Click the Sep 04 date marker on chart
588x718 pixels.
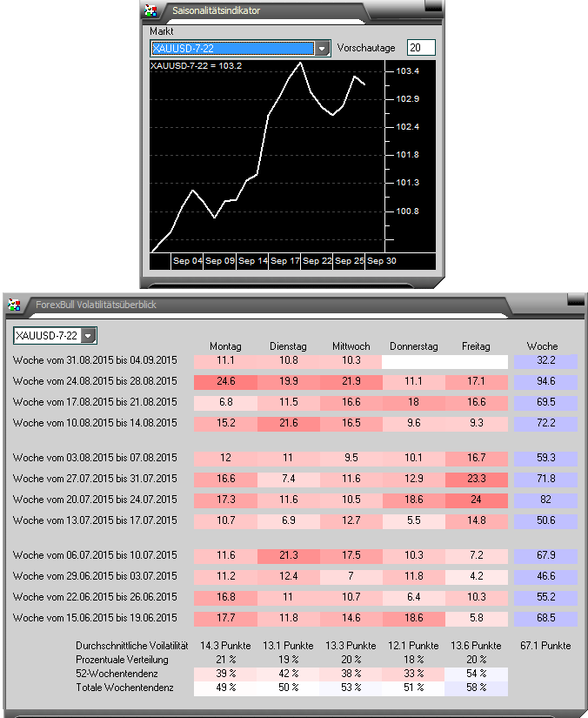coord(187,261)
